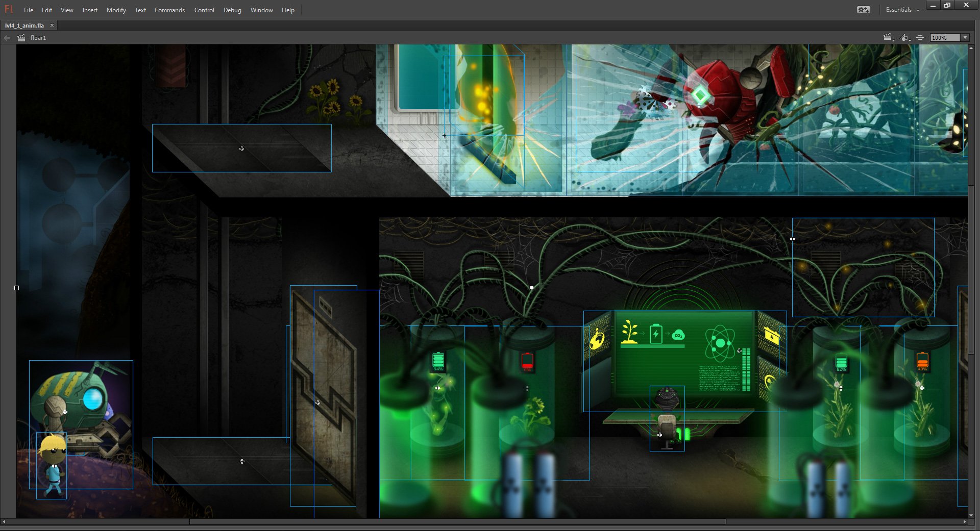Expand the stage zoom dropdown arrow
This screenshot has width=980, height=531.
click(965, 38)
